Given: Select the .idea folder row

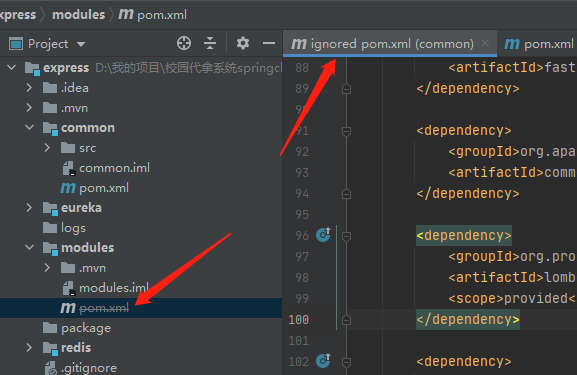Looking at the screenshot, I should 141,88.
